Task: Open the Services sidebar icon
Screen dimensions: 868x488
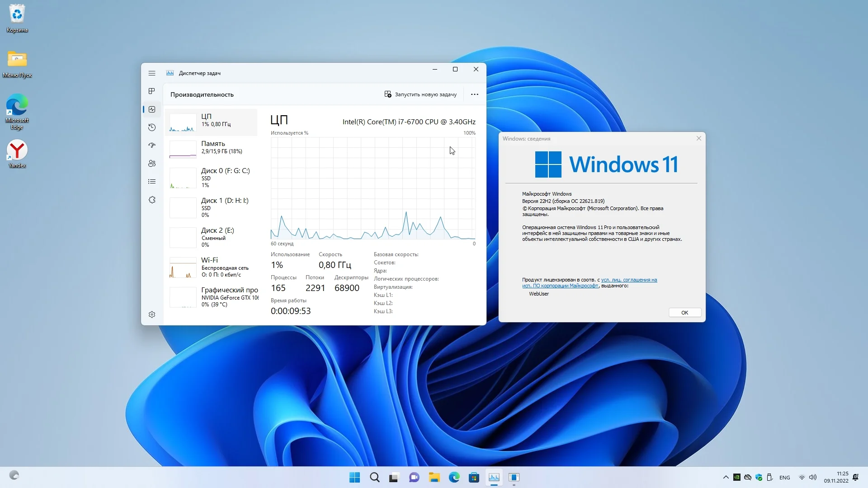Action: click(152, 200)
